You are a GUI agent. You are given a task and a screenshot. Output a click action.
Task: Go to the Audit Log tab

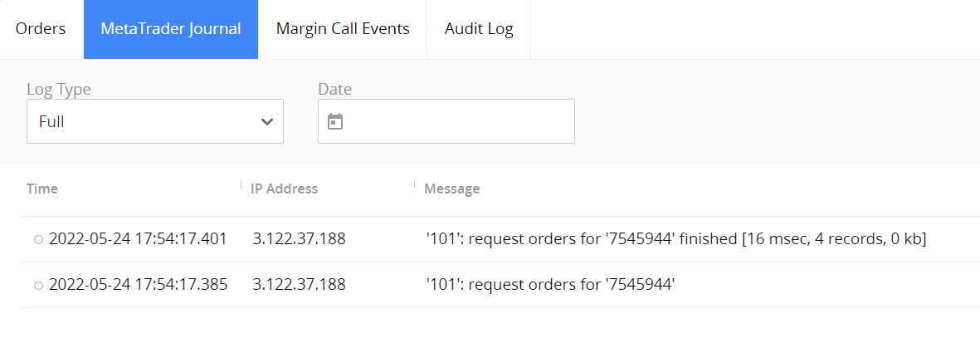point(479,29)
